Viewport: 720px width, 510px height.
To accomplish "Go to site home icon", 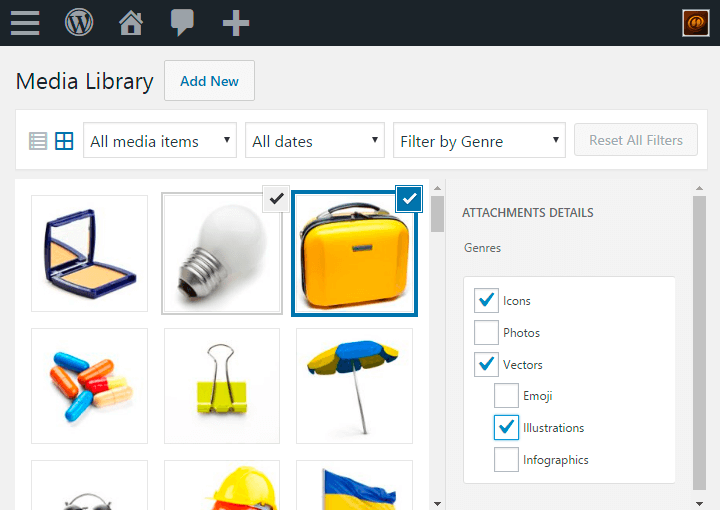I will [x=131, y=23].
